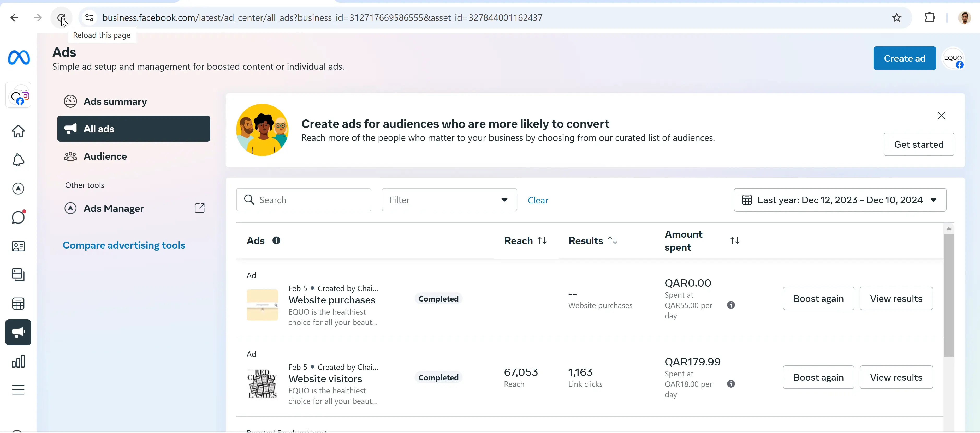Screen dimensions: 980x433
Task: Open the Inbox chat bubble icon
Action: tap(18, 218)
